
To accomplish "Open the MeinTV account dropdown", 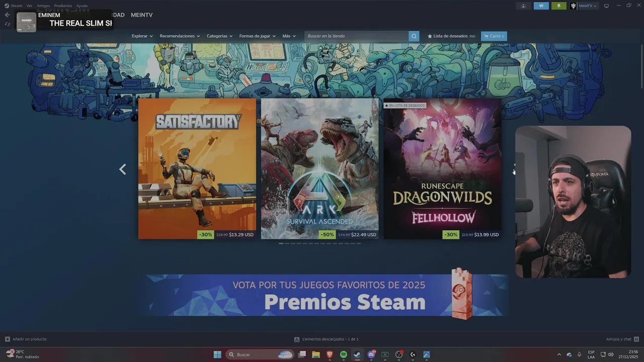I will [x=588, y=6].
